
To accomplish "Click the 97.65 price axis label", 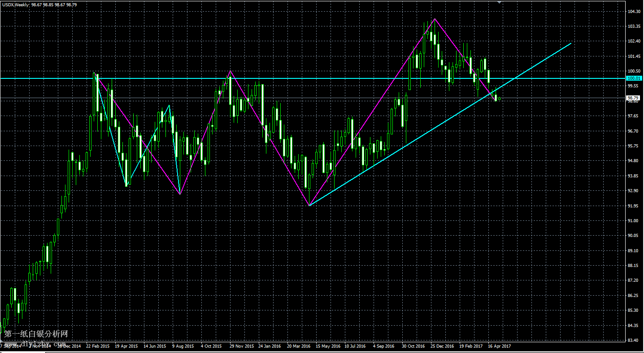I will (x=633, y=116).
